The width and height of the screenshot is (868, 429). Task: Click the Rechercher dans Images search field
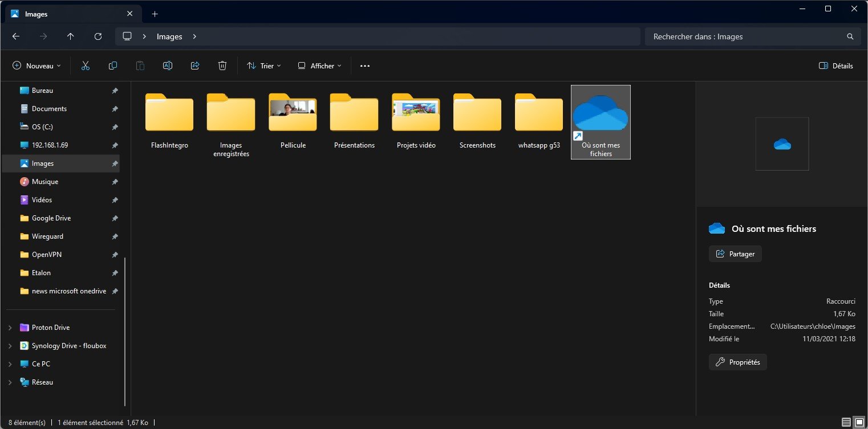click(x=747, y=36)
